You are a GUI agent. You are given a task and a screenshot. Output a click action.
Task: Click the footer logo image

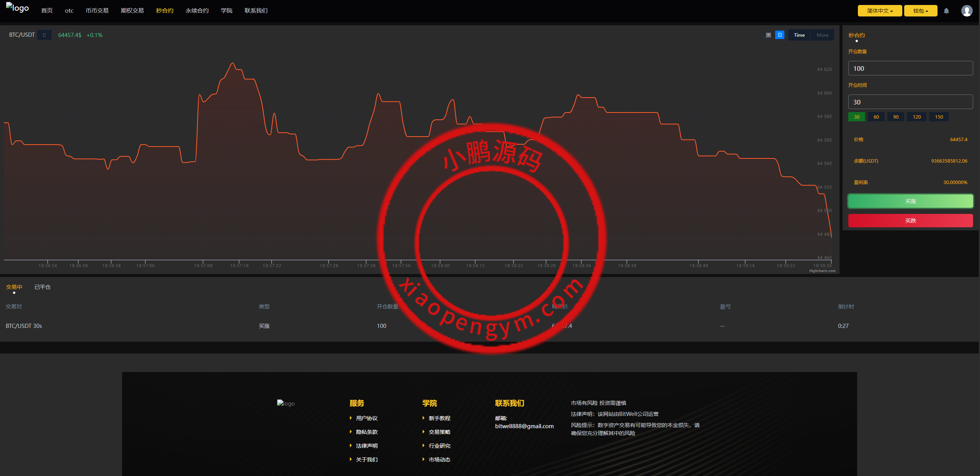tap(286, 403)
